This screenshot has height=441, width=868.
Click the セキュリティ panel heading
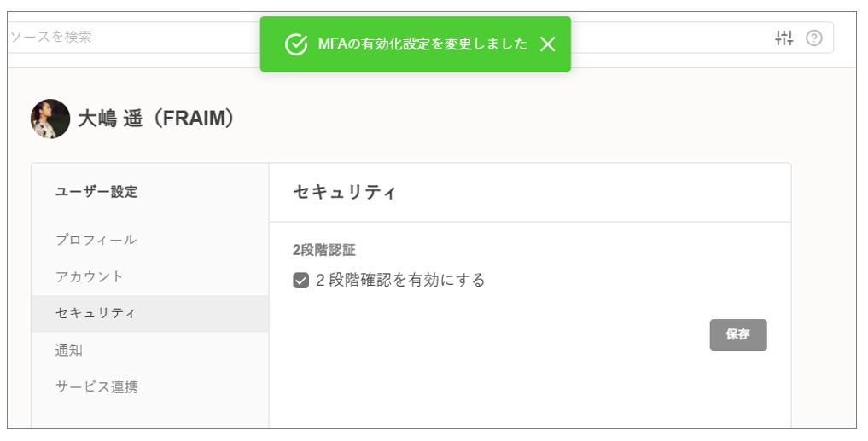[345, 192]
